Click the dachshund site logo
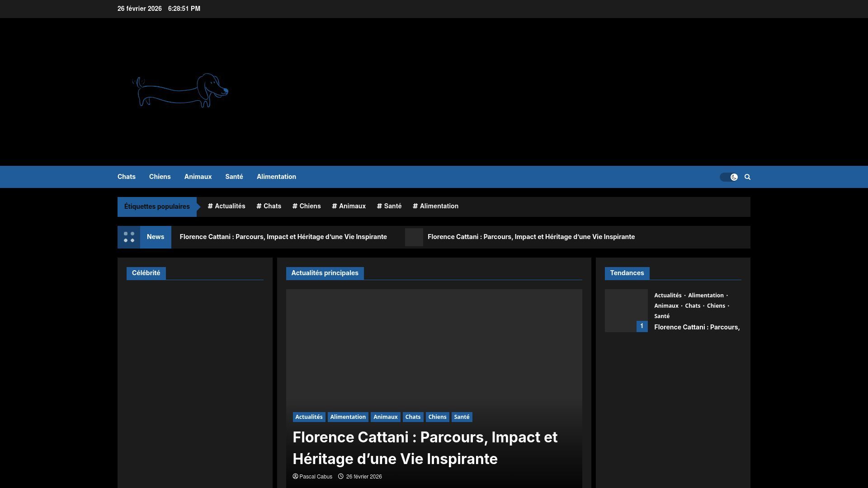Viewport: 868px width, 488px height. (180, 90)
